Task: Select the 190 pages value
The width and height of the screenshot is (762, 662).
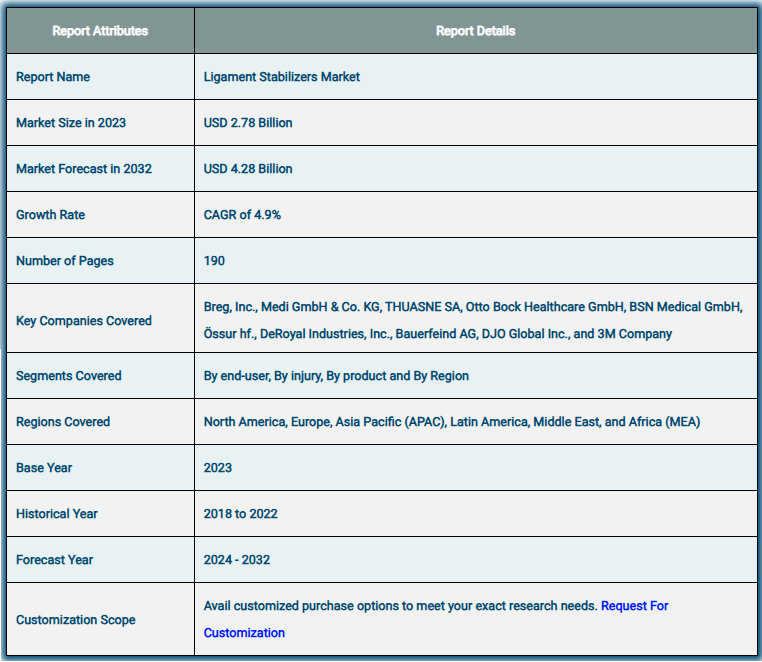Action: click(214, 261)
